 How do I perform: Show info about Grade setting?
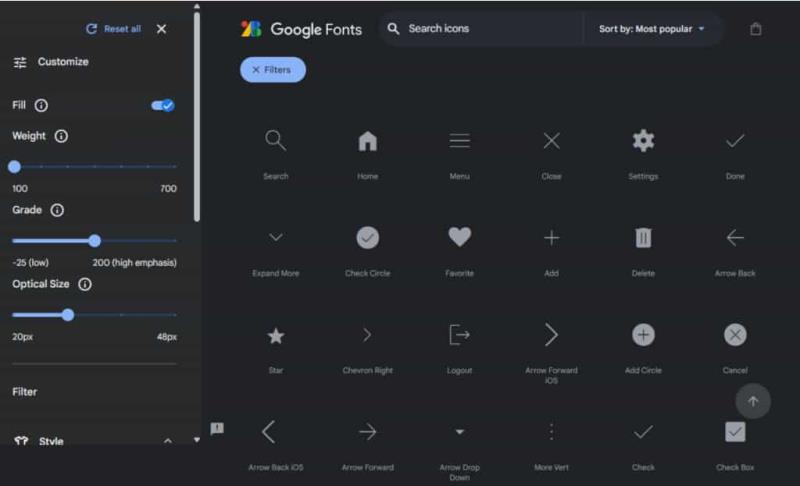pos(57,210)
